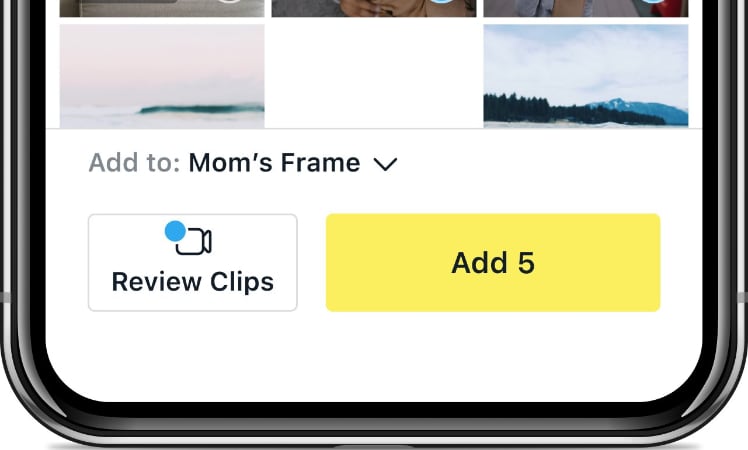
Task: Tap the blank white photo tile
Action: (374, 76)
